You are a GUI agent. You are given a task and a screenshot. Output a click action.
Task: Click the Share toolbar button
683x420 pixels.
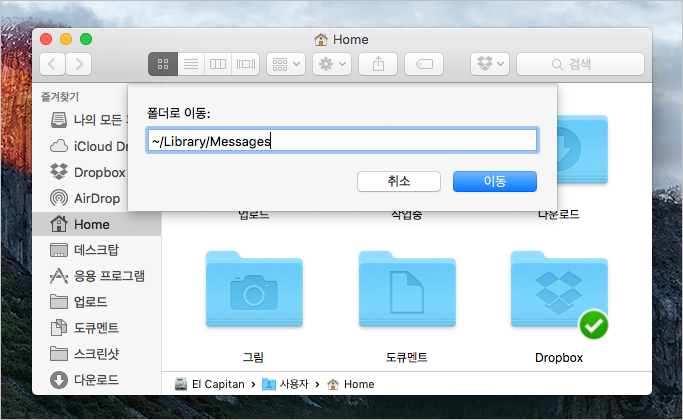point(378,64)
